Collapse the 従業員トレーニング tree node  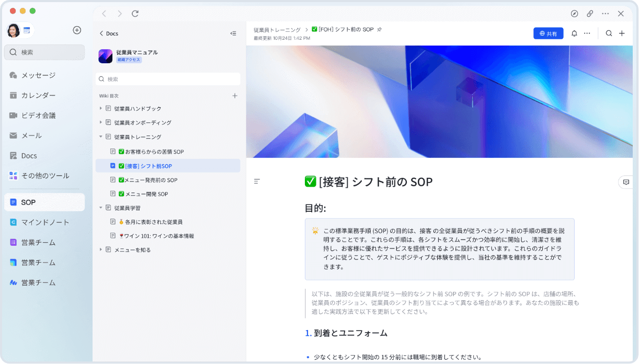pos(101,137)
